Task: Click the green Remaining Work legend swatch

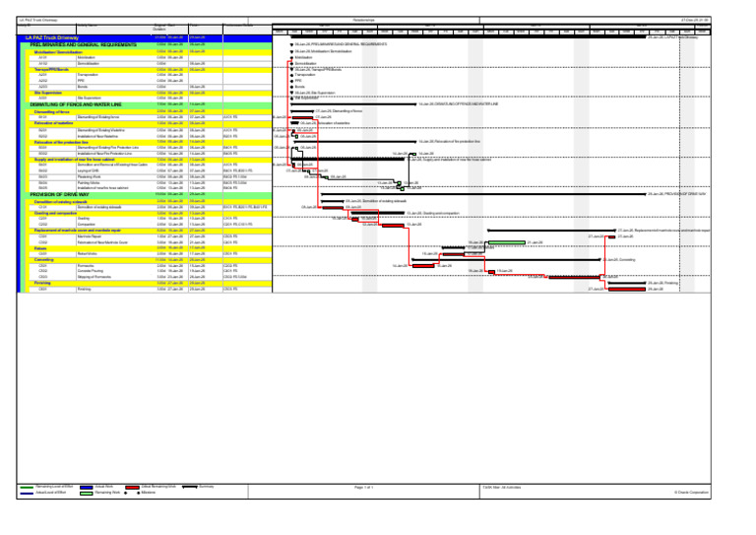Action: point(87,493)
